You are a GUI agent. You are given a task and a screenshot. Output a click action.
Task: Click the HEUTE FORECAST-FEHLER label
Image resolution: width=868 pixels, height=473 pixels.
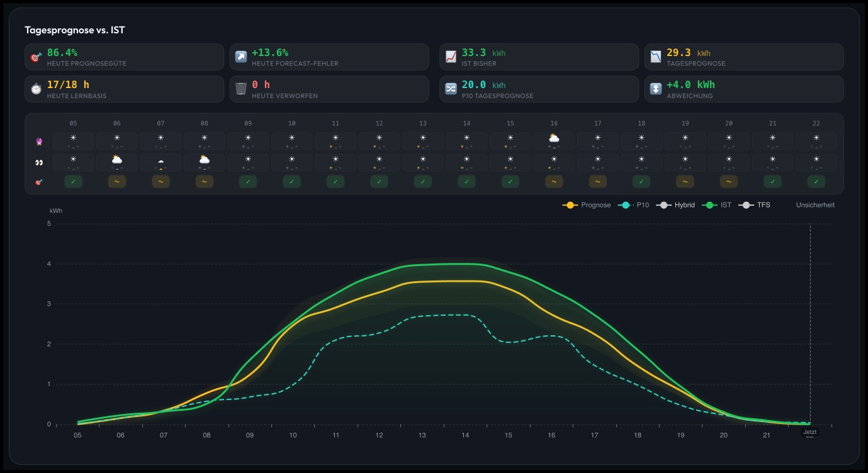pyautogui.click(x=295, y=64)
